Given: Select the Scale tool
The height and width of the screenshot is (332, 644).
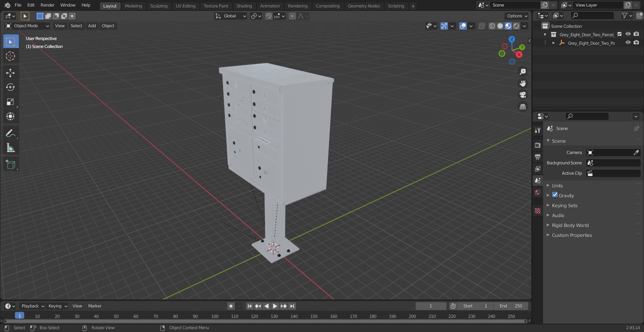Looking at the screenshot, I should pyautogui.click(x=10, y=102).
